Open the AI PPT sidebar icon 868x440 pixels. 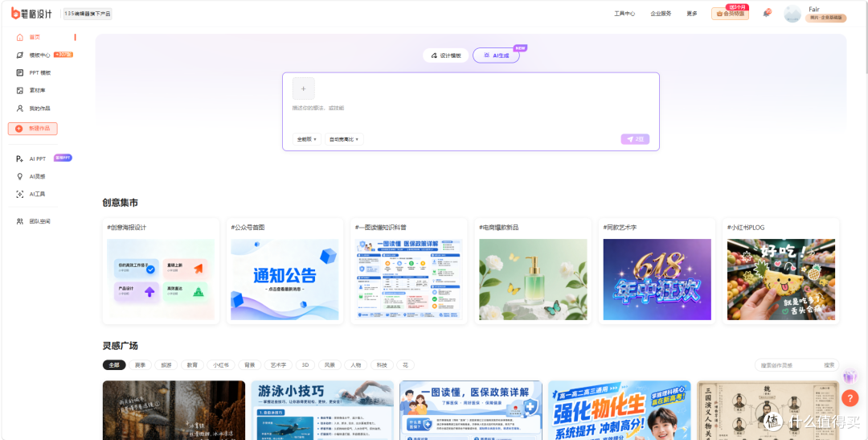point(20,158)
